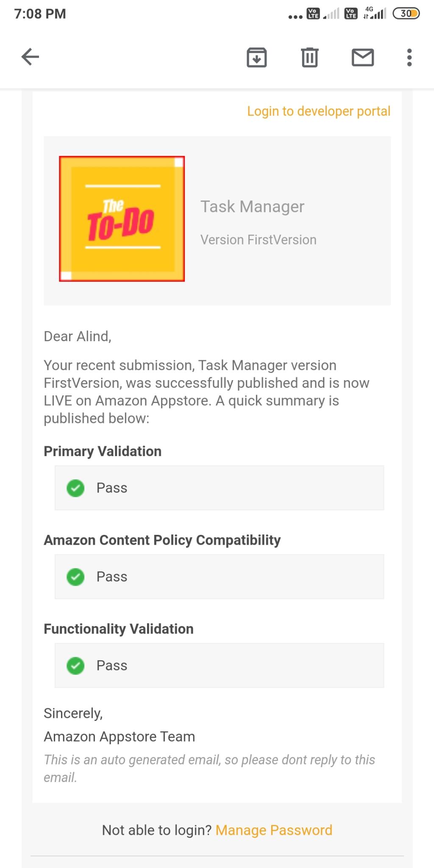Tap the Content Policy green check icon
The height and width of the screenshot is (868, 434).
point(75,577)
